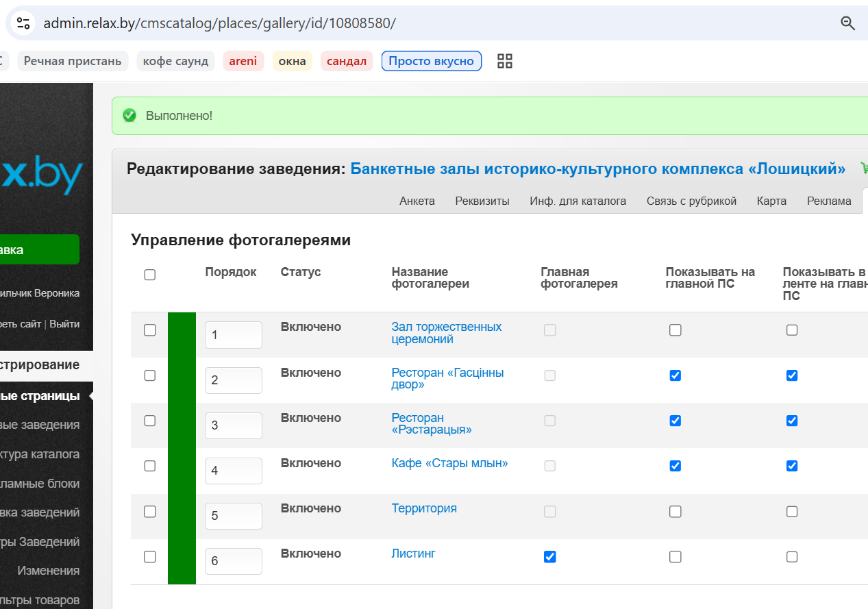Screen dimensions: 868x609
Task: Click the Изменения sidebar menu item
Action: pos(48,571)
